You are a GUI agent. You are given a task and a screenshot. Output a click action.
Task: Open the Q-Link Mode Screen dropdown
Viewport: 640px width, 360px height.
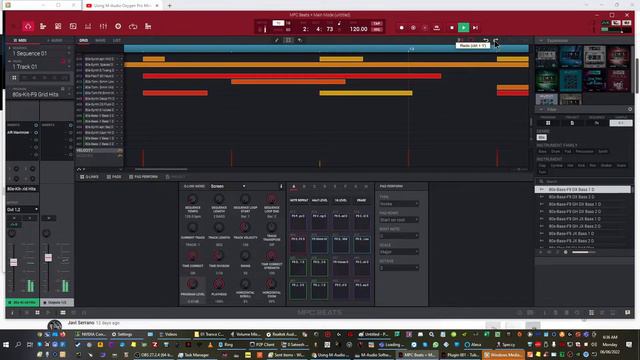[x=228, y=186]
